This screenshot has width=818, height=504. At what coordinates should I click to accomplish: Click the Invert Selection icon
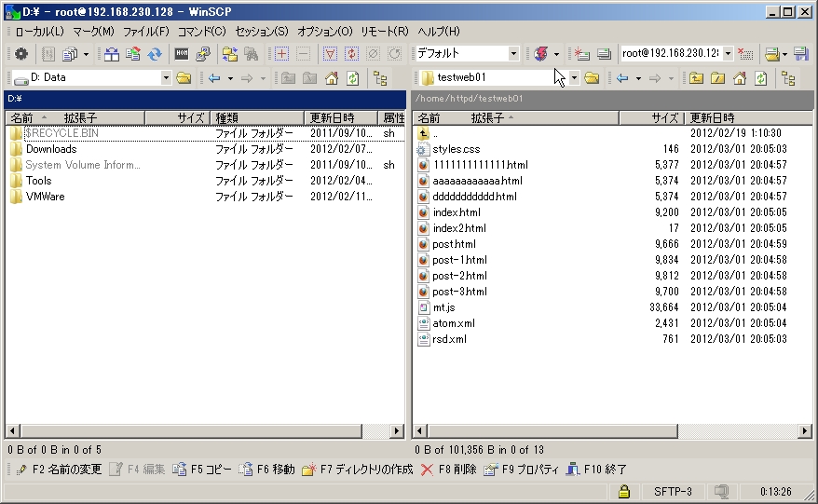351,53
